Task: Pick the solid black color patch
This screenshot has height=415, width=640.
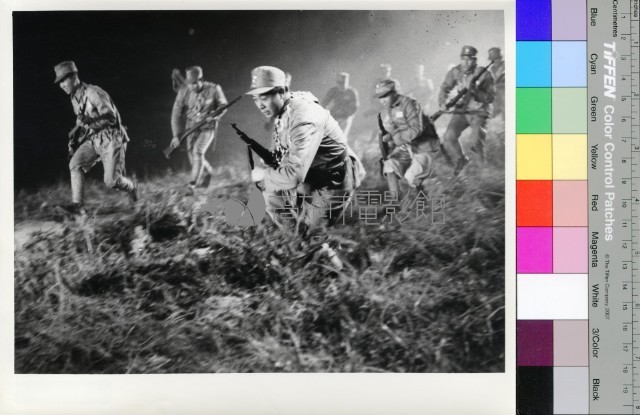Action: click(534, 390)
